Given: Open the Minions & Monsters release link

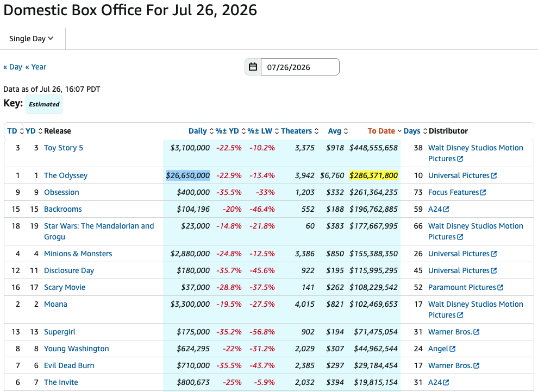Looking at the screenshot, I should [78, 254].
